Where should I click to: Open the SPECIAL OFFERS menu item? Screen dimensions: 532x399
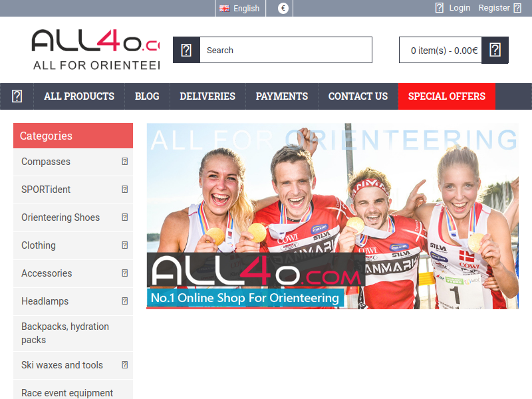447,96
